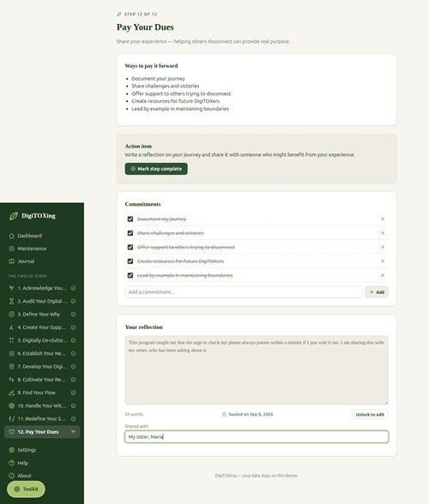Screen dimensions: 429x504
Task: Focus the 'Add a commitment' input field
Action: (x=244, y=292)
